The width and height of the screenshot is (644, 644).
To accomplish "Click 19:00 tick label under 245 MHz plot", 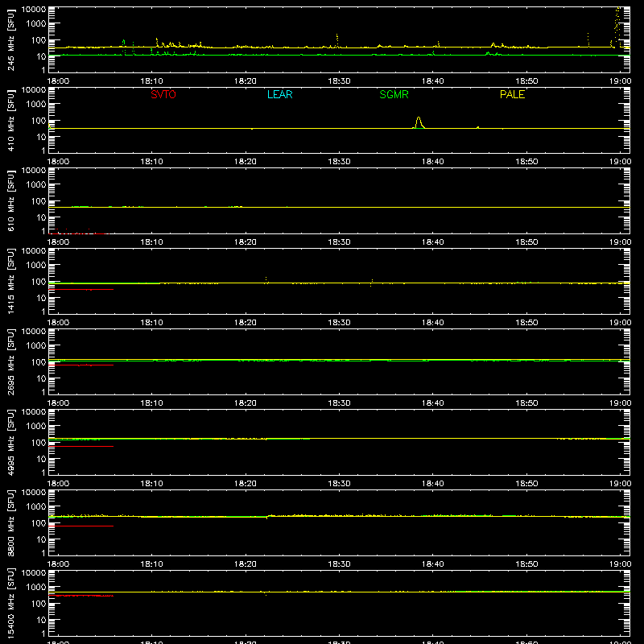I will [620, 81].
